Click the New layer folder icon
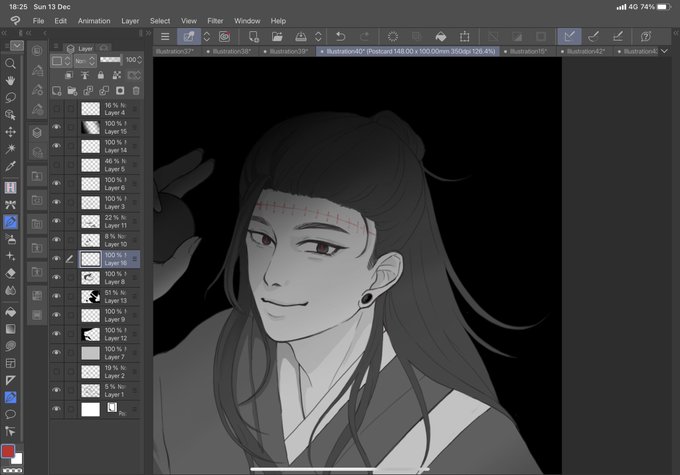Image resolution: width=680 pixels, height=475 pixels. tap(72, 91)
